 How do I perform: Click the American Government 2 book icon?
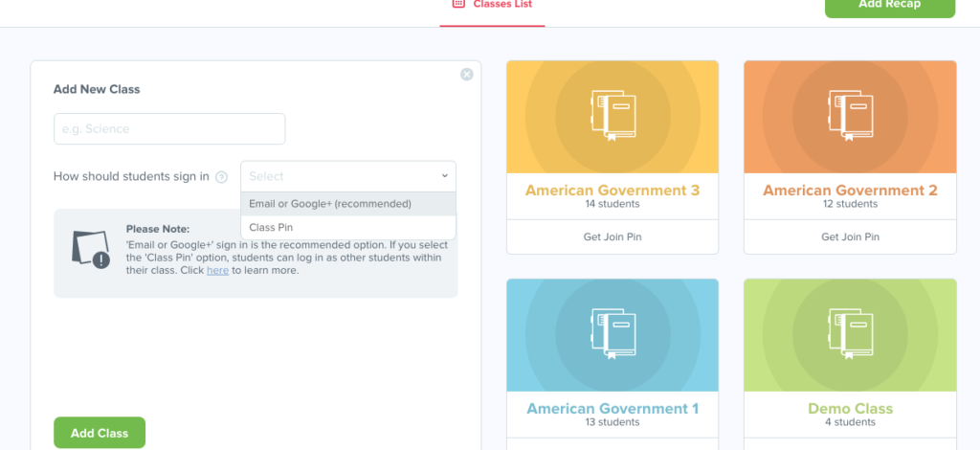tap(850, 116)
